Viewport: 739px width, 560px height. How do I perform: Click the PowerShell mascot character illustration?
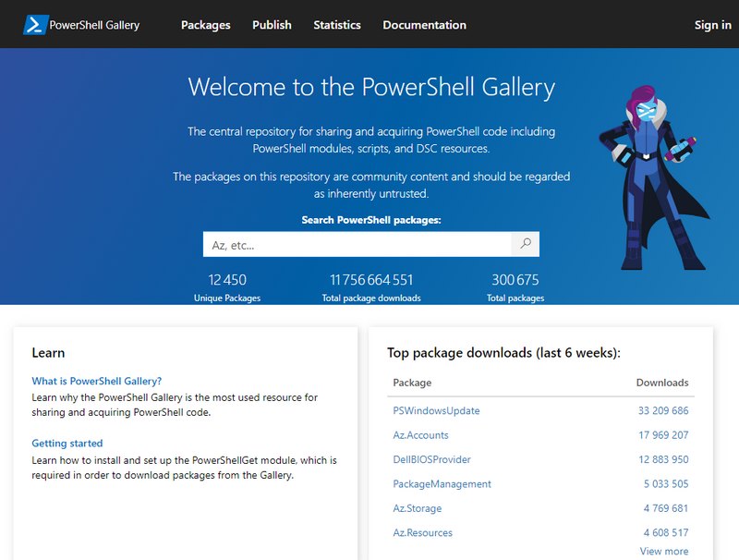pyautogui.click(x=648, y=180)
